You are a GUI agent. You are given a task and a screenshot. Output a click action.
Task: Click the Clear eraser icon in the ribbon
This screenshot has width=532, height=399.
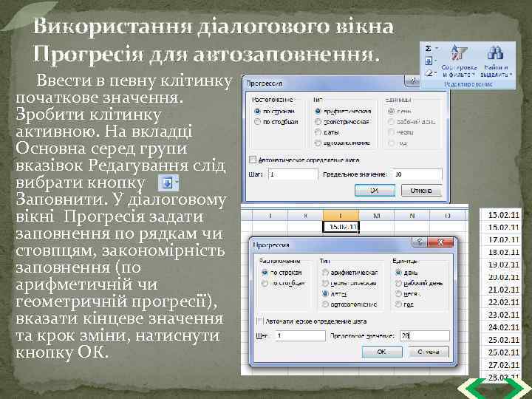pos(429,73)
